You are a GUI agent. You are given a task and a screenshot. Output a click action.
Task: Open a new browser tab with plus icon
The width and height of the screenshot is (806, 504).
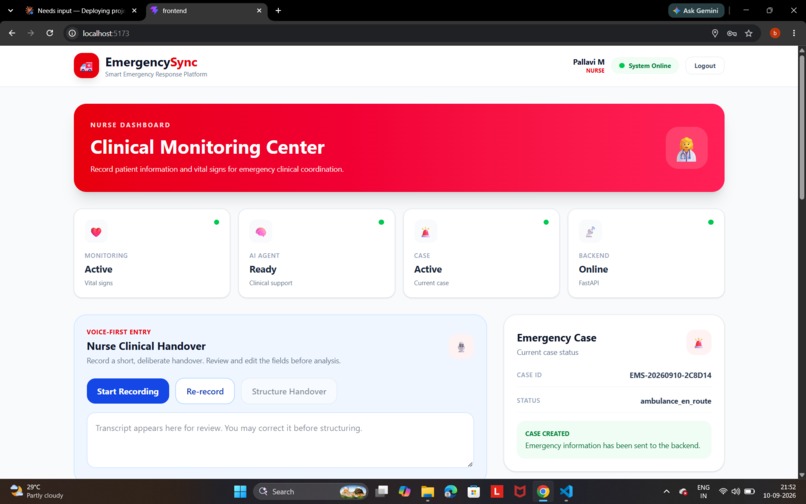tap(278, 10)
